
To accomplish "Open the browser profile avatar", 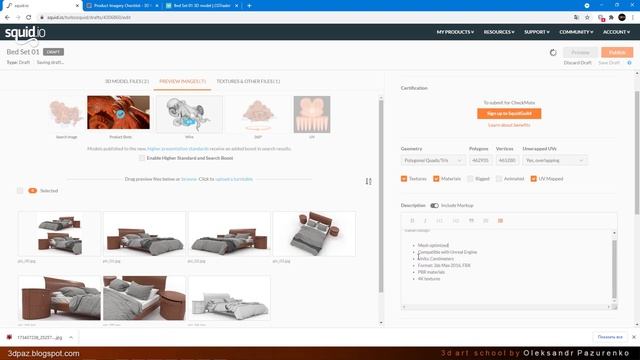I will 622,17.
